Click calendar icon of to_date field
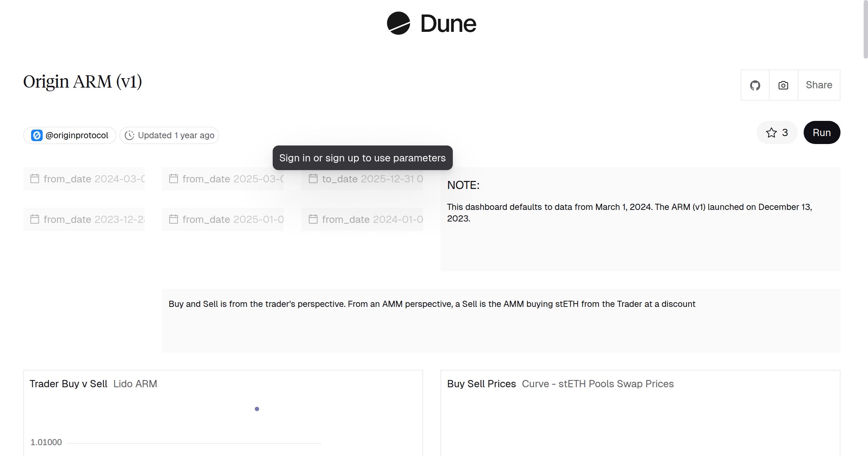Viewport: 868px width, 456px height. (313, 179)
